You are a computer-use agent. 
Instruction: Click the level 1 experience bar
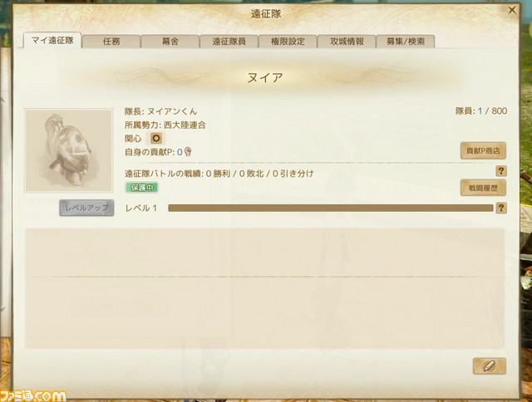click(x=331, y=208)
